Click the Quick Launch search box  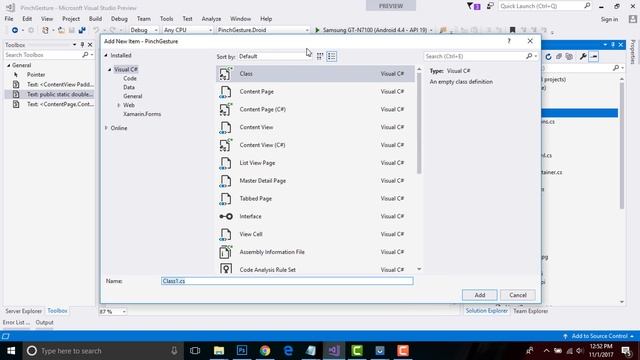click(545, 6)
